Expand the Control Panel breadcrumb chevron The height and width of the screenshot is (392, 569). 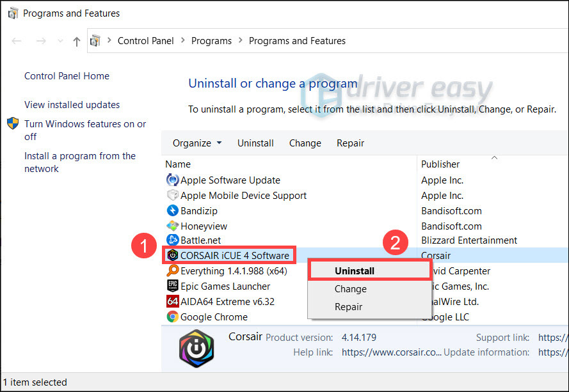tap(182, 41)
